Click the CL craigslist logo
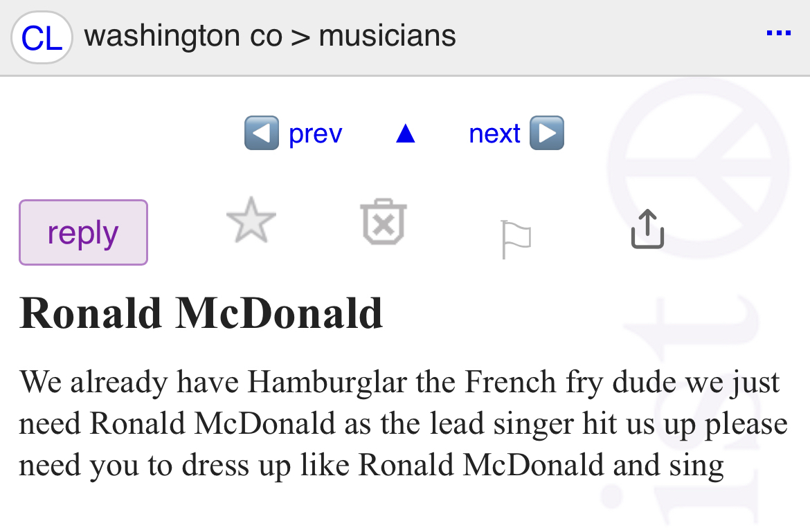 42,38
